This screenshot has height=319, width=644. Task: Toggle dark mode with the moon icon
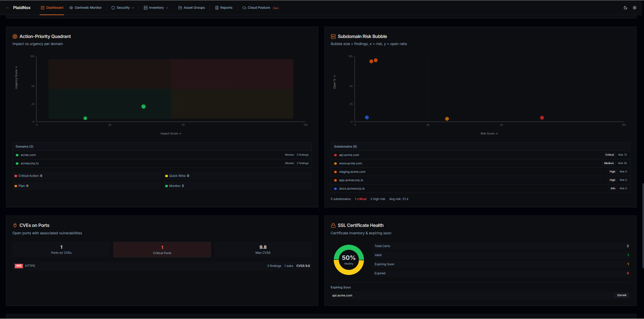pos(625,7)
